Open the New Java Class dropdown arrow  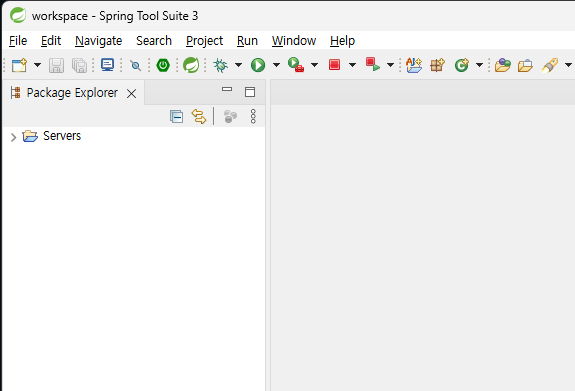479,65
